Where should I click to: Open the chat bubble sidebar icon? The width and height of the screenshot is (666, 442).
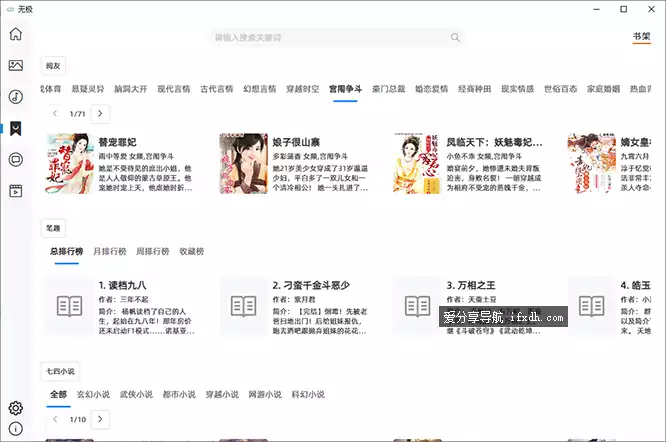(x=16, y=160)
